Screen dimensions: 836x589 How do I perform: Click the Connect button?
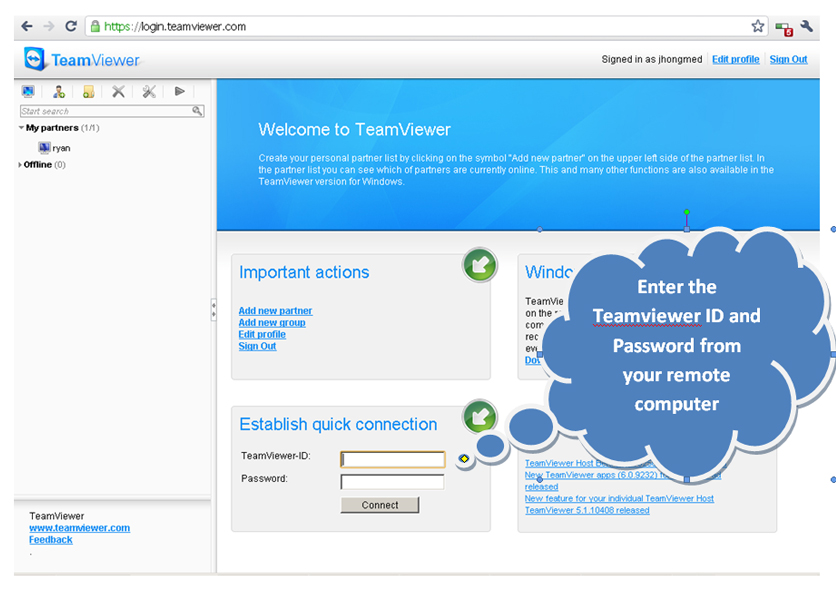380,505
